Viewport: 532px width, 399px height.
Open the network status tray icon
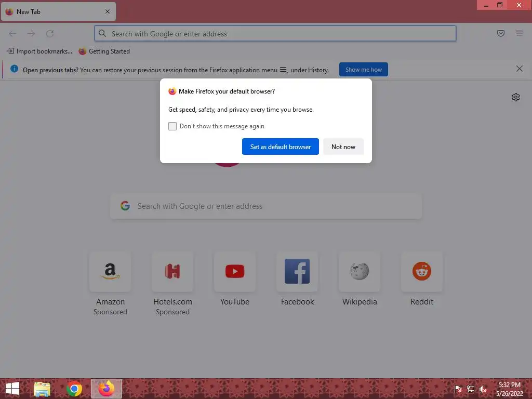coord(471,389)
